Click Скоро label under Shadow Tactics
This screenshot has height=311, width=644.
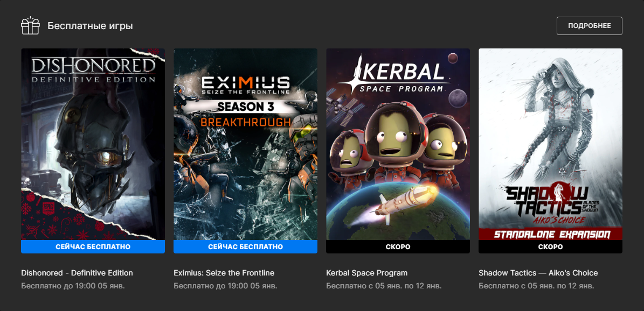(550, 247)
